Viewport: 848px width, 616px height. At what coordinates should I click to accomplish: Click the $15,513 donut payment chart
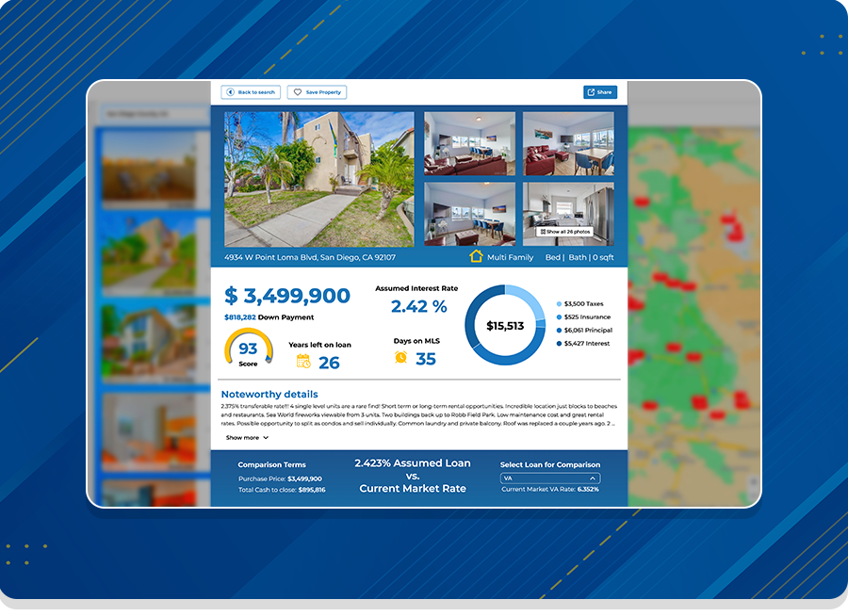[505, 325]
